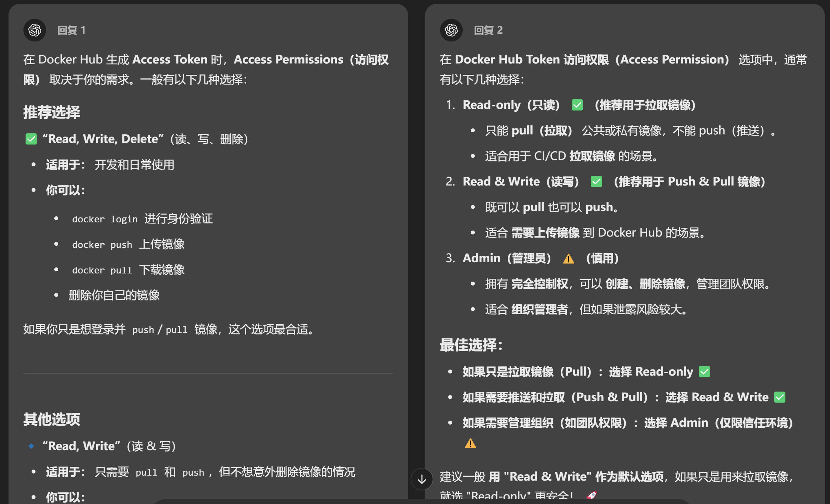Click blue diamond before "Read, Write" option
The width and height of the screenshot is (830, 504).
[31, 446]
